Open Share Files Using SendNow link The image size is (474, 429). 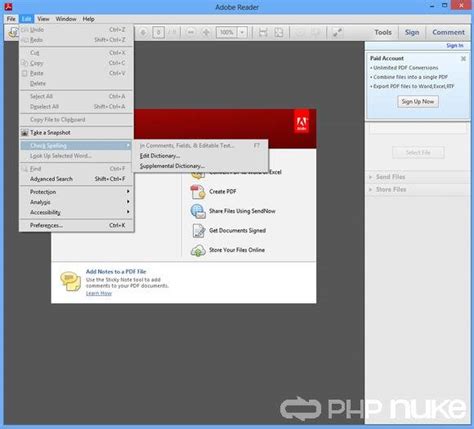242,211
